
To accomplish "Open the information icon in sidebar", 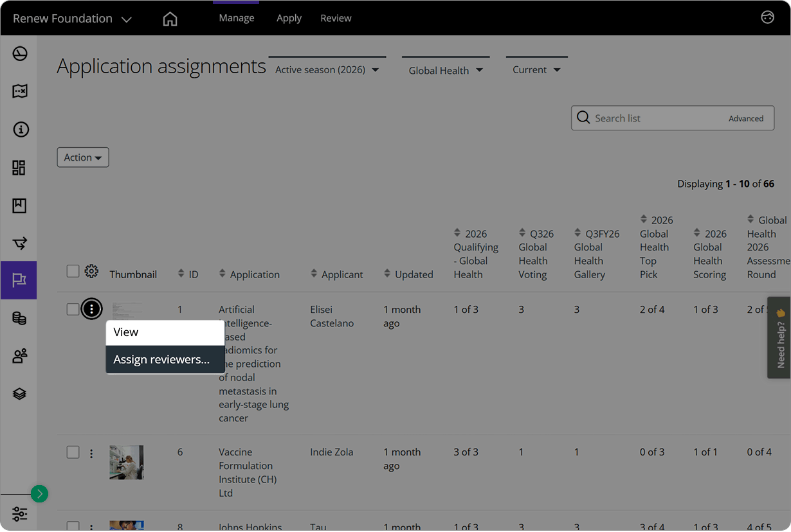I will [20, 130].
